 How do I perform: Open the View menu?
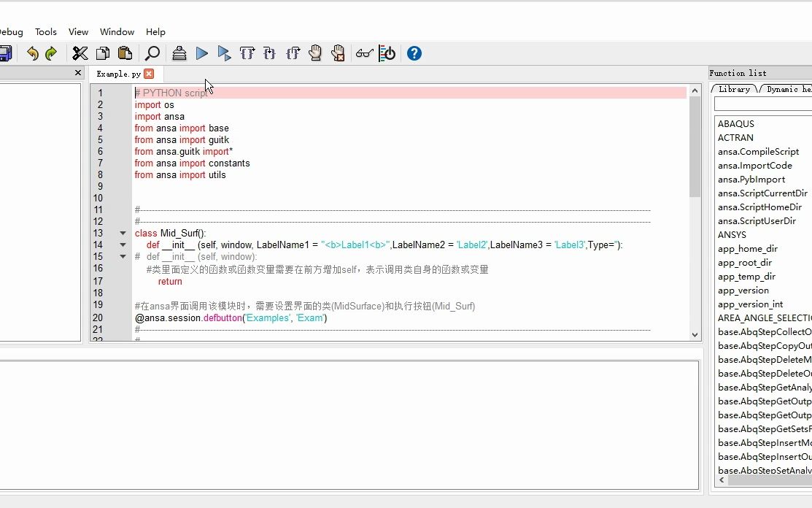point(78,31)
